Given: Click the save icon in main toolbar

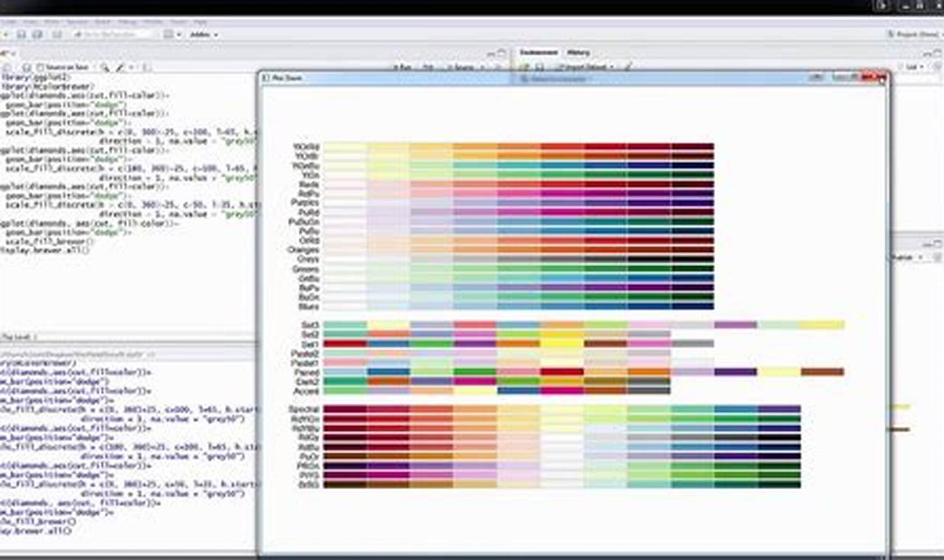Looking at the screenshot, I should 21,35.
